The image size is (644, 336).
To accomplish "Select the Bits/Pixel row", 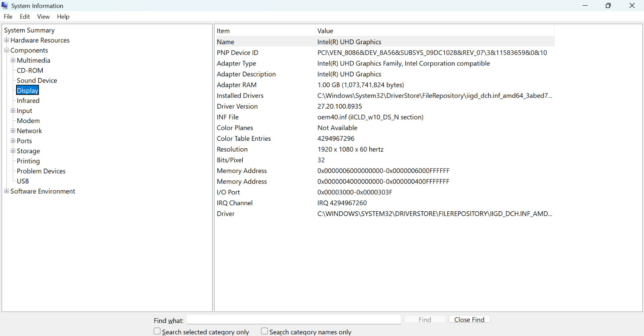I will tap(385, 160).
